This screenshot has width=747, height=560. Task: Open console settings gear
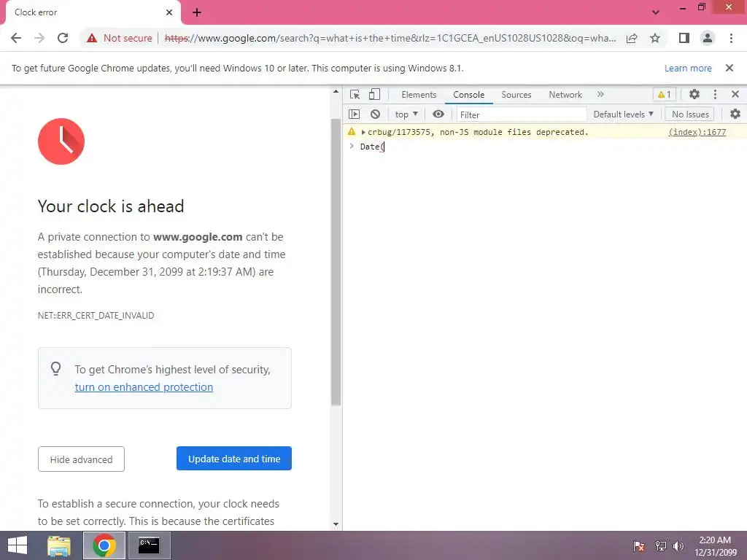point(735,114)
